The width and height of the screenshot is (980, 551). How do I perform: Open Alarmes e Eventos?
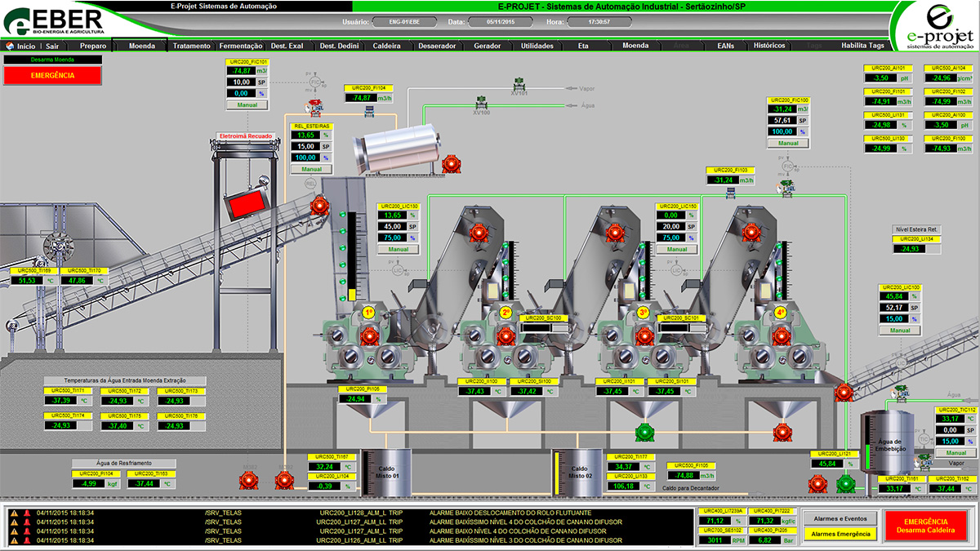click(x=839, y=518)
